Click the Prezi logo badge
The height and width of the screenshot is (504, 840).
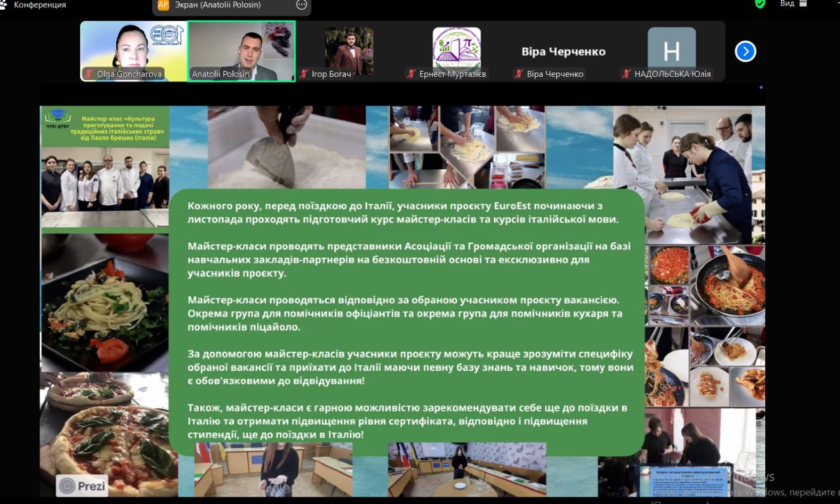point(82,486)
